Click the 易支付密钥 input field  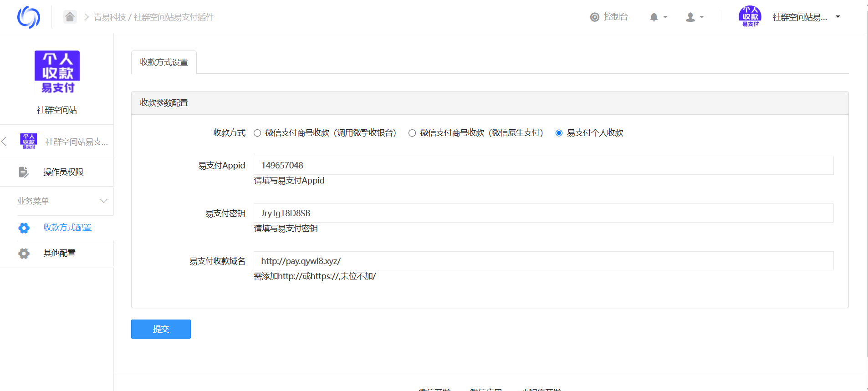(543, 213)
